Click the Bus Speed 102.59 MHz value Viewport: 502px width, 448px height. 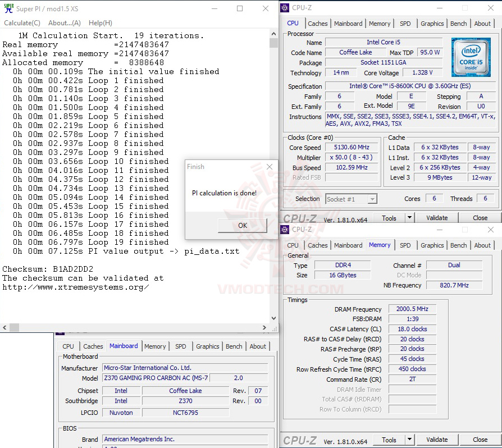pyautogui.click(x=352, y=167)
